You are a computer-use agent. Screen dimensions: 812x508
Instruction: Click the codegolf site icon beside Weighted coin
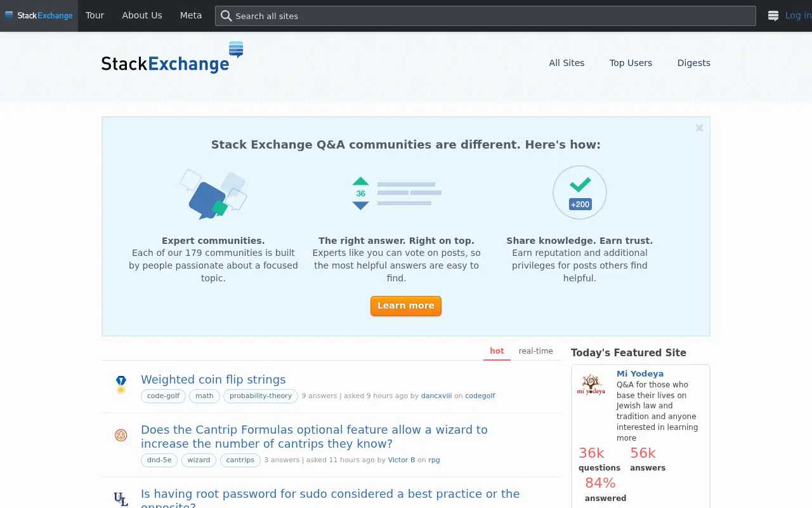coord(121,384)
